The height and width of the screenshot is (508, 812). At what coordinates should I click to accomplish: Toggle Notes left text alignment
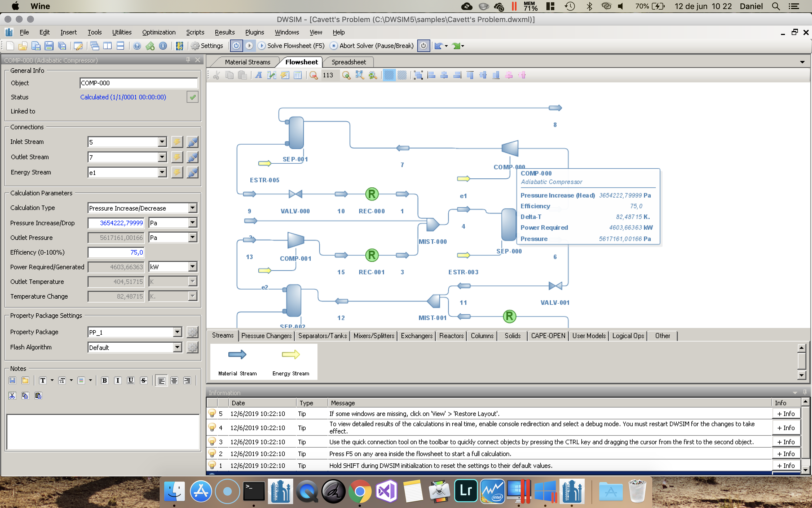161,380
